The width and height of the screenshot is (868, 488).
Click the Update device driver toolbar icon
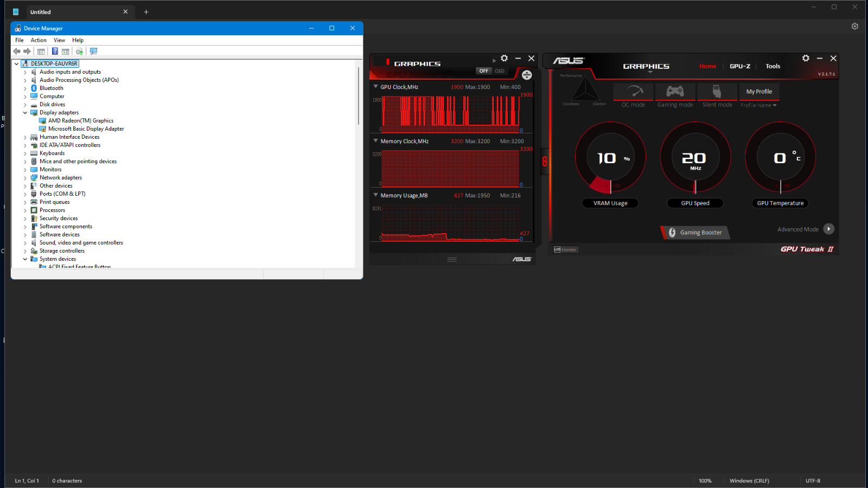(x=79, y=51)
